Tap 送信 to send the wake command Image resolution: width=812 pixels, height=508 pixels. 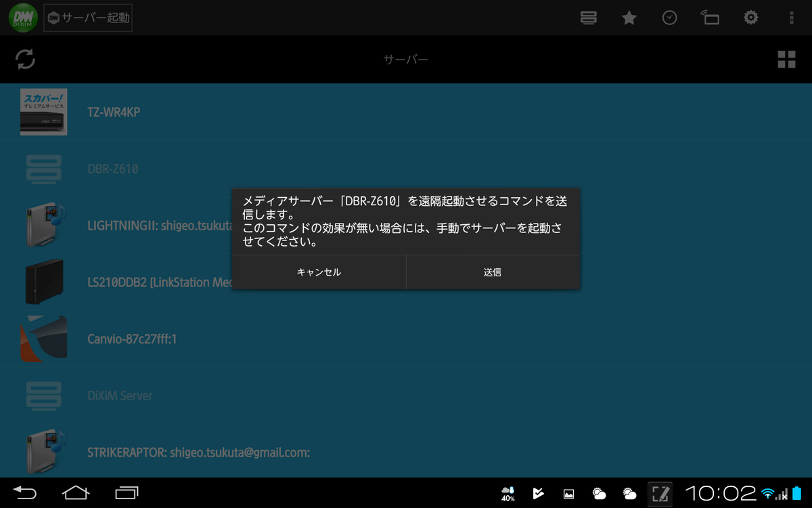click(493, 272)
